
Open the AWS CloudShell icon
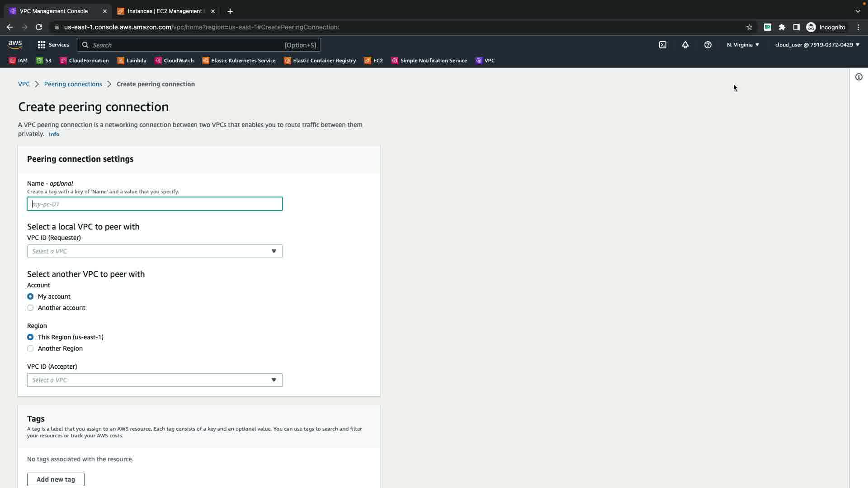[x=663, y=45]
